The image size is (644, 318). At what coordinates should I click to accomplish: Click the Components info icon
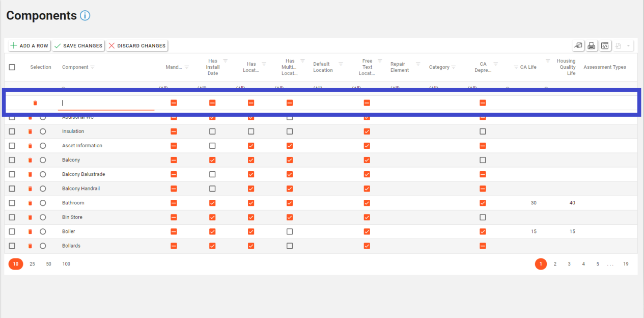coord(85,16)
